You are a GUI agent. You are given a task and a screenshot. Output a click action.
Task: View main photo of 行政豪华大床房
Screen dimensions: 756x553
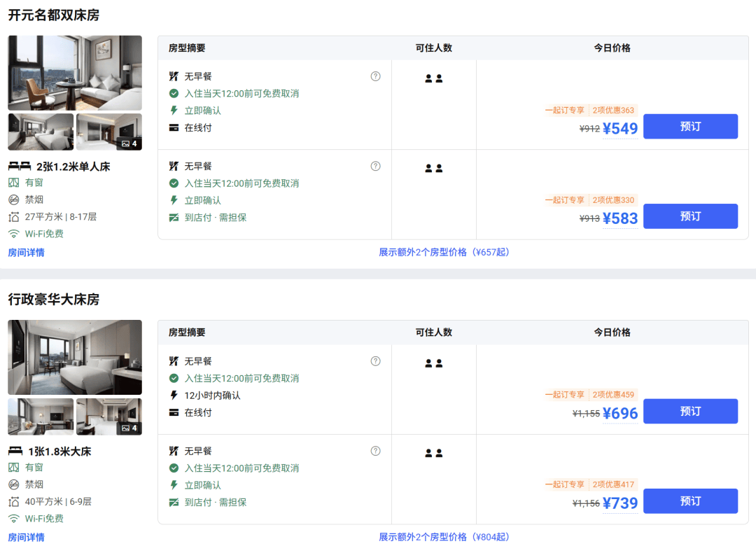75,357
